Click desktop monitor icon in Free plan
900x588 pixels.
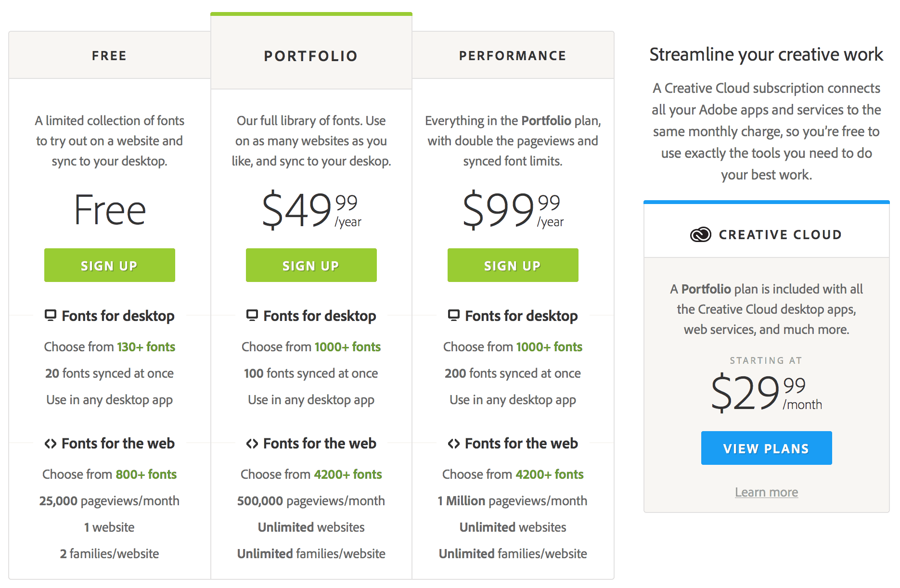tap(51, 315)
